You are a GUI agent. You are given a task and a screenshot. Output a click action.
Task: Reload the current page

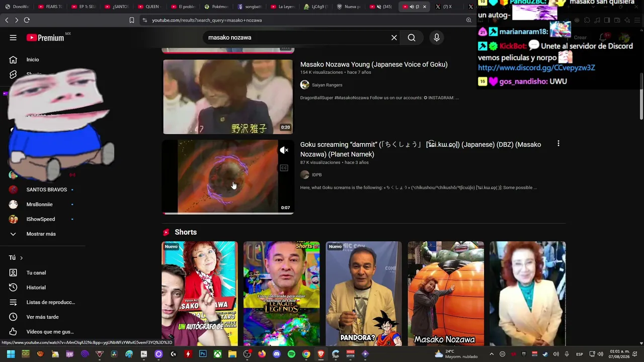(27, 20)
